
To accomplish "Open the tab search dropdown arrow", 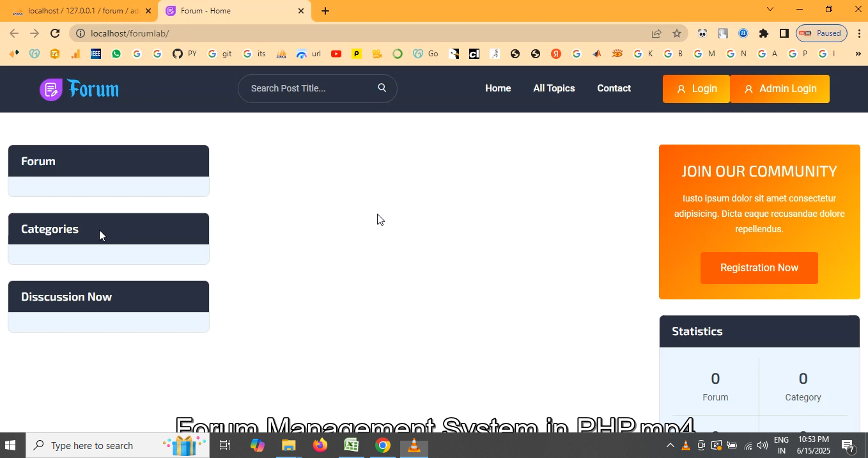I will pyautogui.click(x=770, y=9).
